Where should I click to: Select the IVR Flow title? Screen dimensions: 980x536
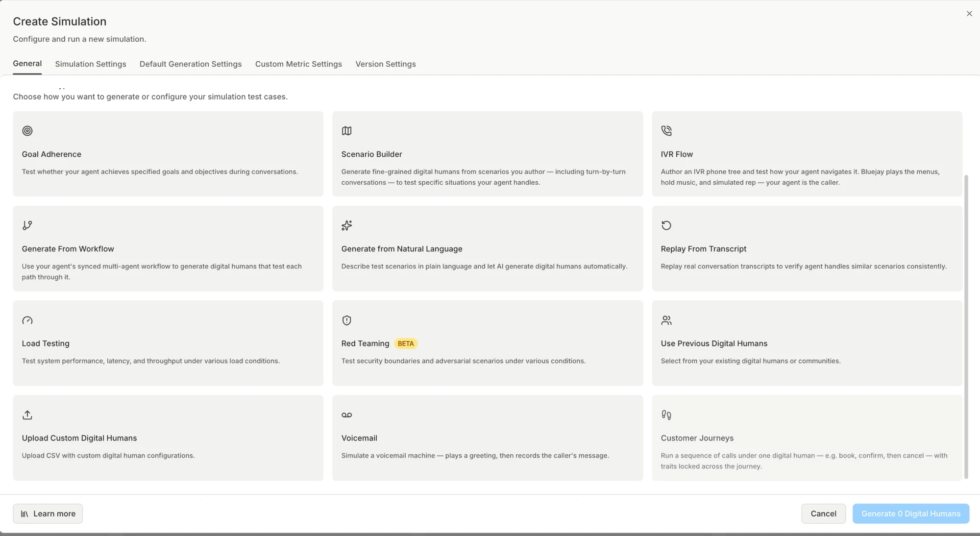tap(677, 154)
